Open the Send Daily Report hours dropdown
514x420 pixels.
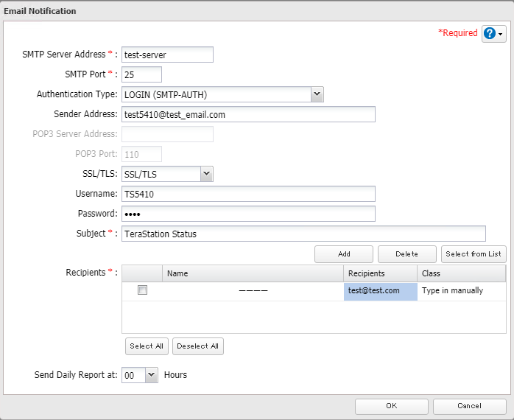[x=151, y=375]
